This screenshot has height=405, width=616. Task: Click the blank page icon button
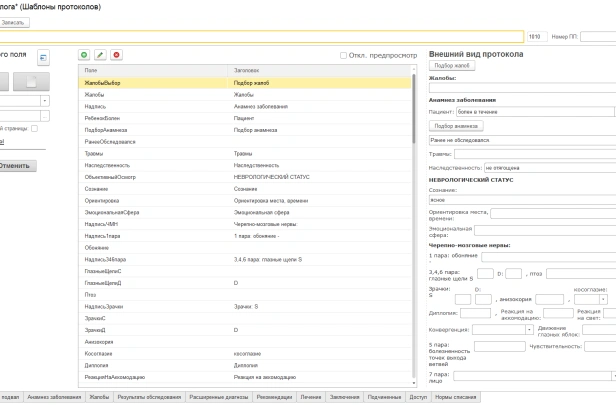[30, 82]
